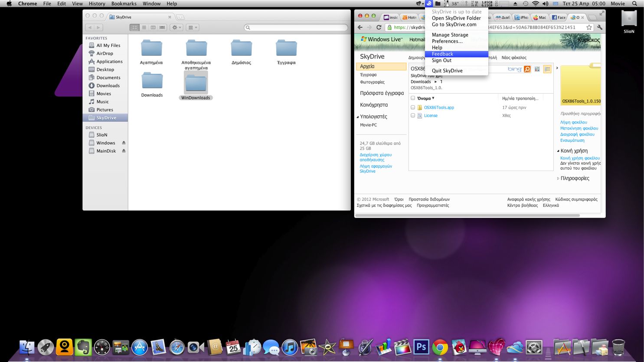Screen dimensions: 644x362
Task: Click the SkyDrive page horizontal scrollbar
Action: [x=467, y=215]
